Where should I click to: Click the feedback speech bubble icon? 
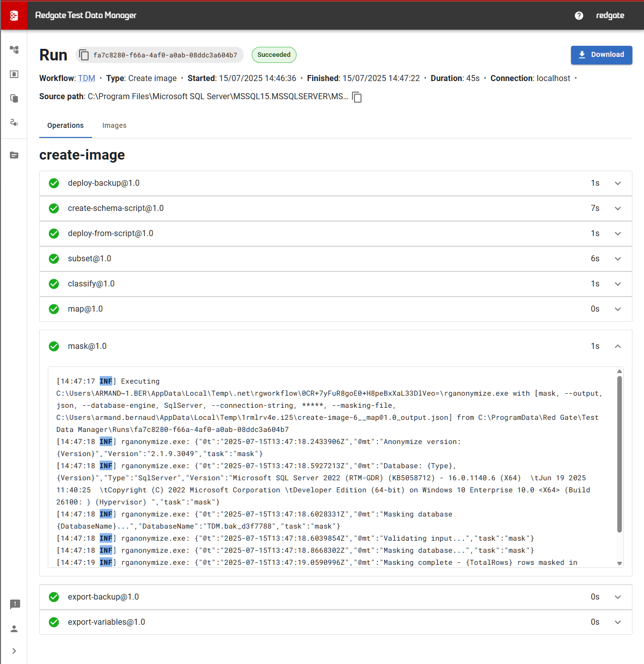click(x=15, y=604)
